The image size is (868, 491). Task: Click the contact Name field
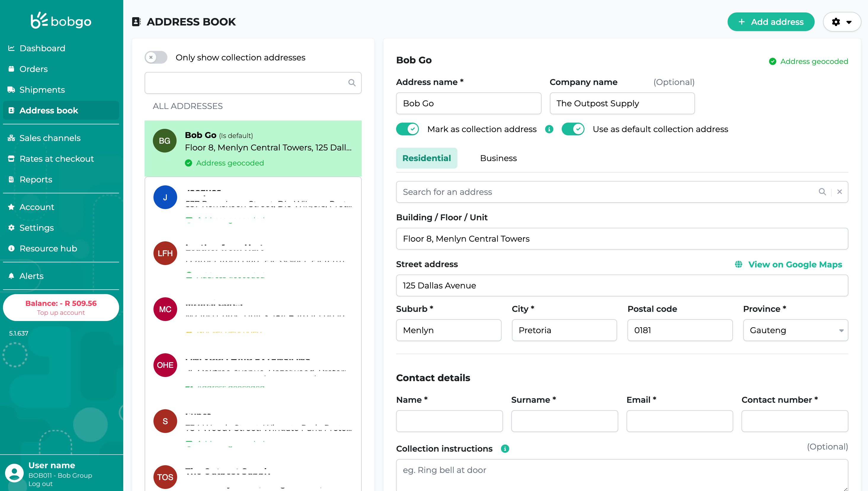point(449,421)
